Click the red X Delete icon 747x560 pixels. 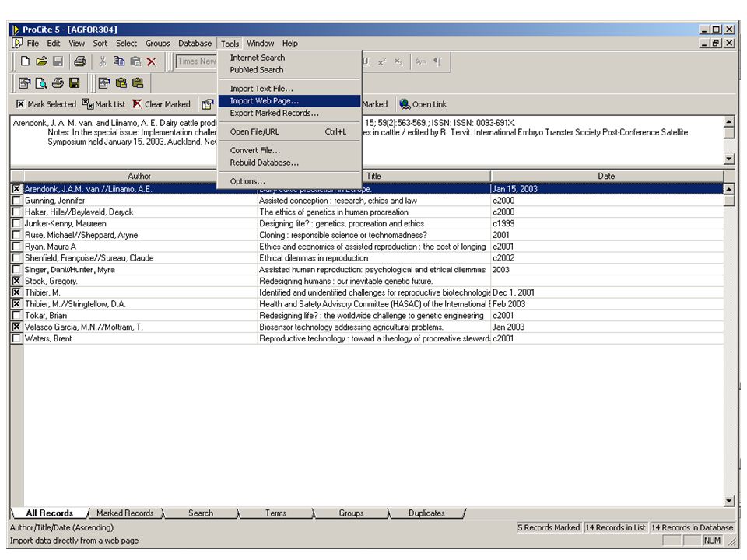pos(152,61)
